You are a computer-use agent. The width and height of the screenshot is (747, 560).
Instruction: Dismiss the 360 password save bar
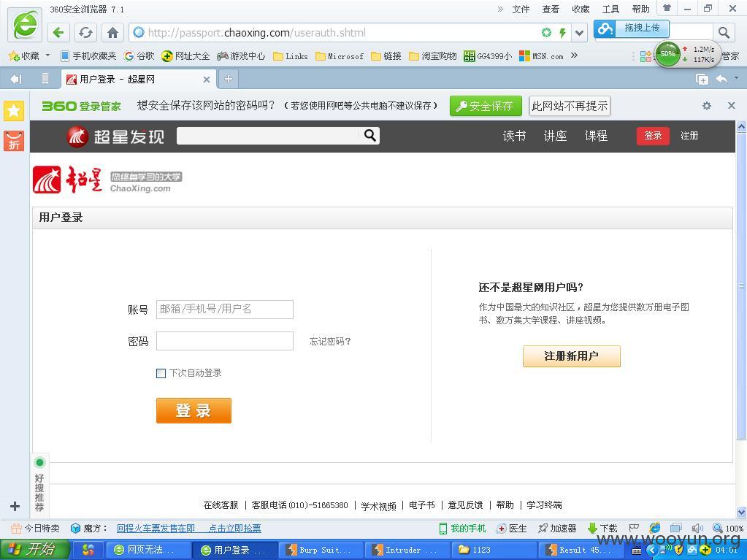pyautogui.click(x=732, y=105)
